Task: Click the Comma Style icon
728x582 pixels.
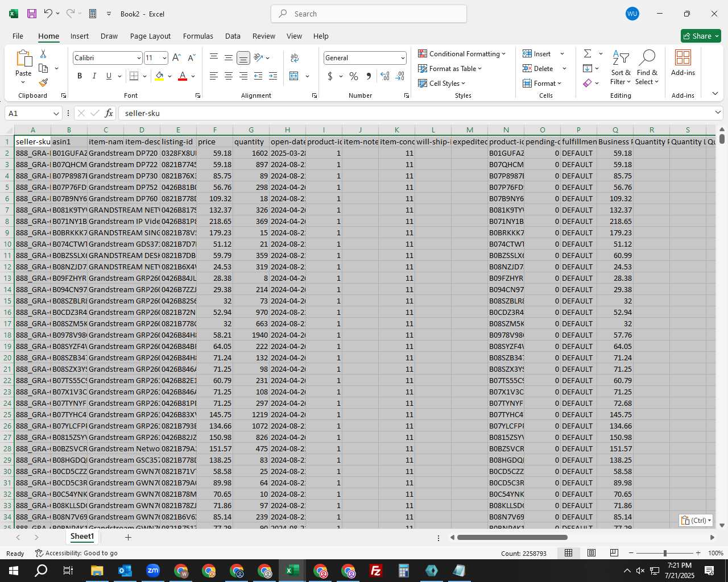Action: coord(369,76)
